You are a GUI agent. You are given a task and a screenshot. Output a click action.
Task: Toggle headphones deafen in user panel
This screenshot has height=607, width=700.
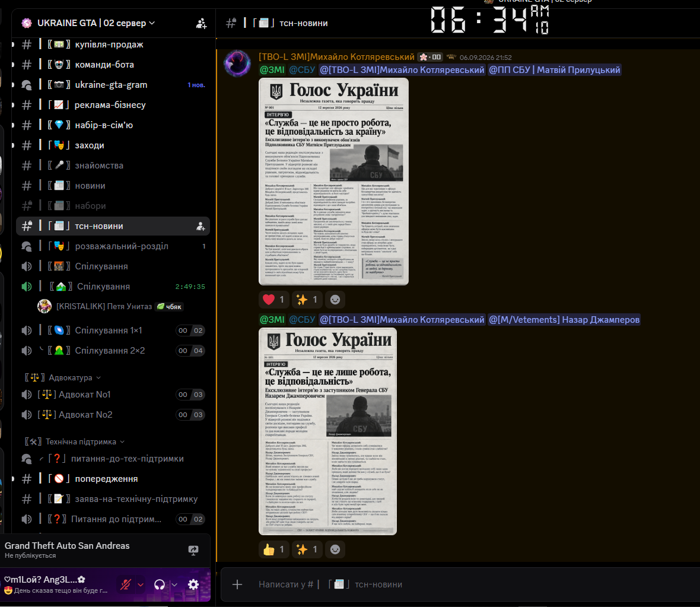tap(160, 584)
